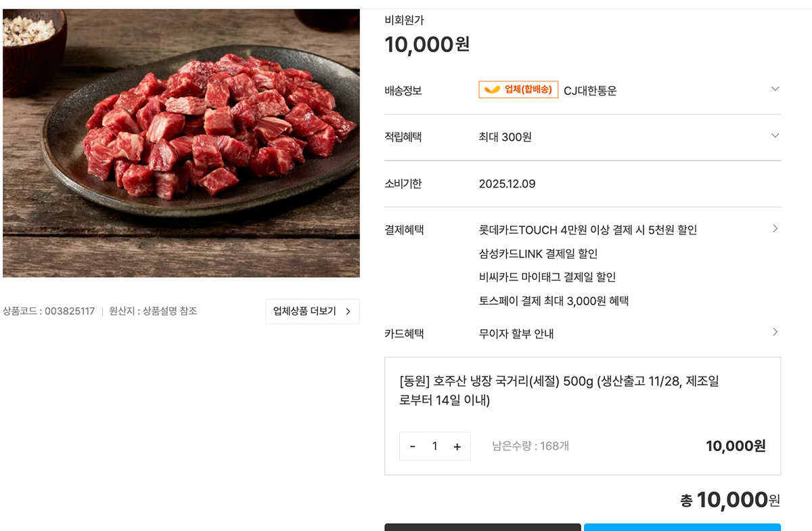Viewport: 812px width, 531px height.
Task: Click the 최대 300원 적립혜택 value
Action: pyautogui.click(x=505, y=137)
